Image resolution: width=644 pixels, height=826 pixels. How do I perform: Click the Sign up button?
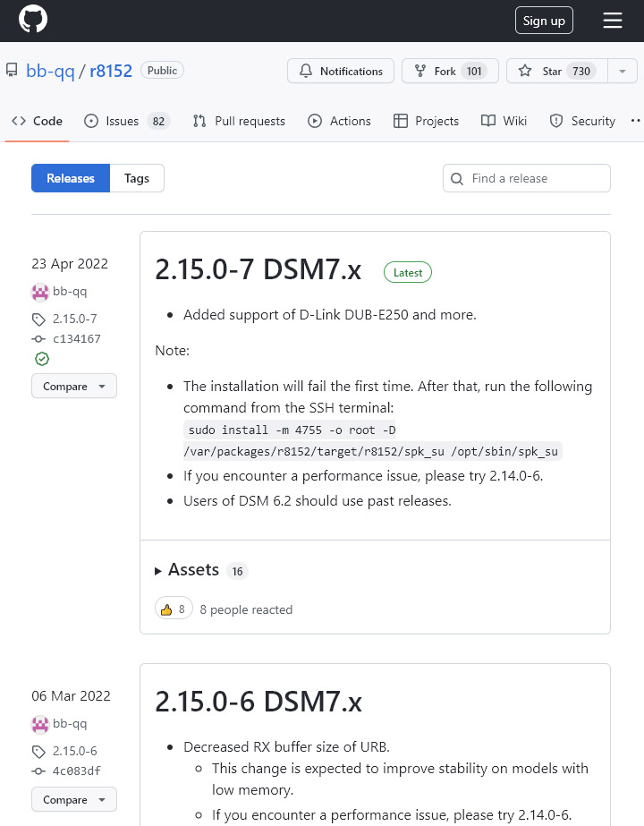pos(544,21)
